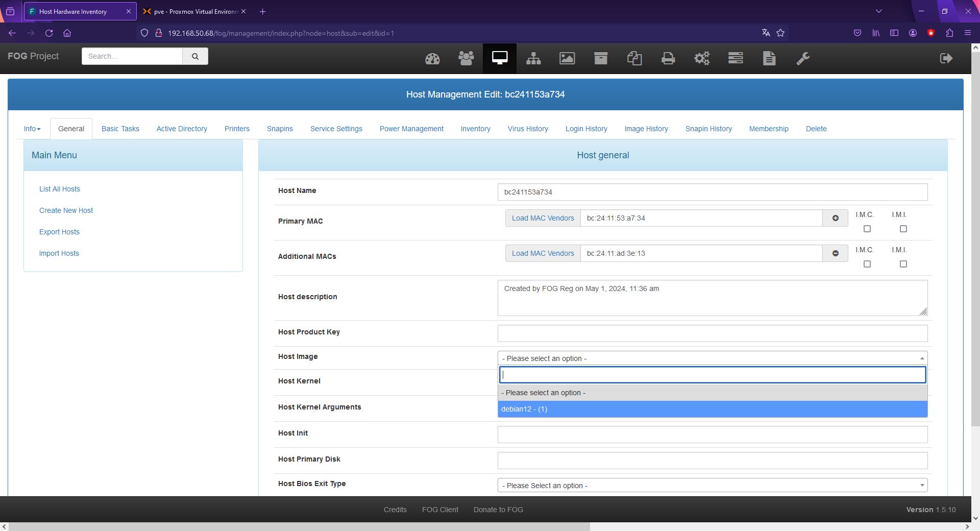Focus the top Search box
Screen dimensions: 980x531
[132, 56]
